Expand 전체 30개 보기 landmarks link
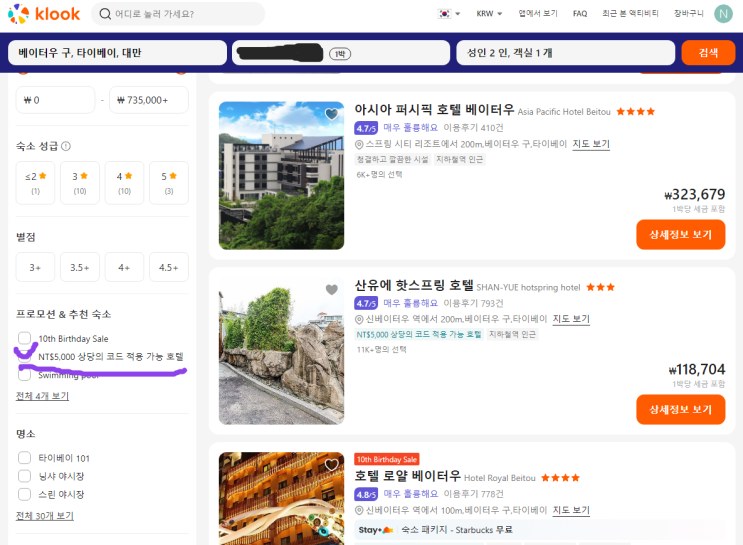 [x=45, y=516]
